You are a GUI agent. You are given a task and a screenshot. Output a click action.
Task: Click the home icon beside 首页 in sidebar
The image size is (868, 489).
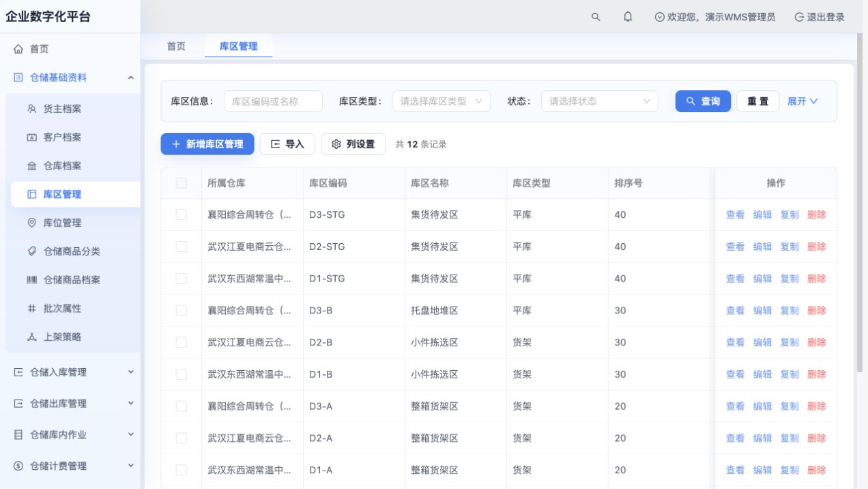pyautogui.click(x=18, y=49)
